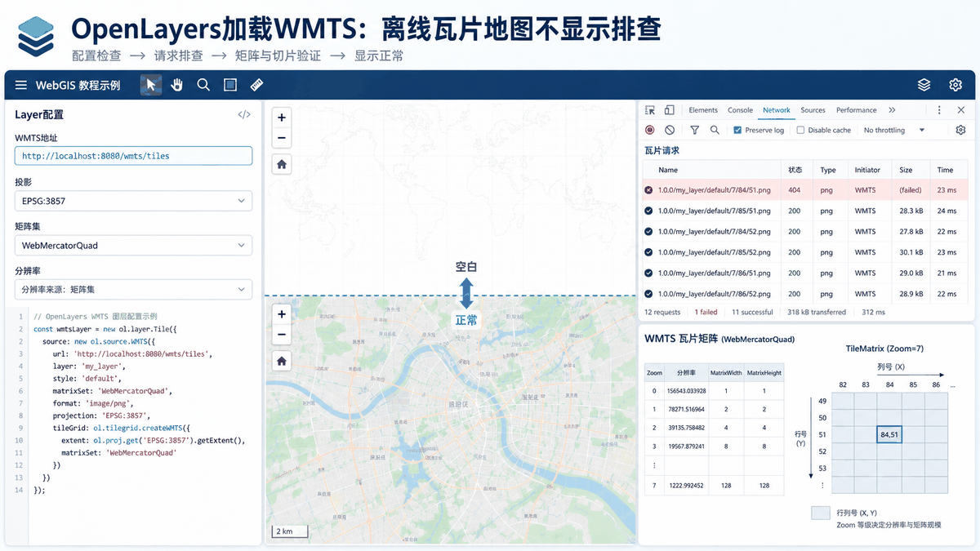This screenshot has height=551, width=980.
Task: Click the WMTS地址 URL input field
Action: point(133,155)
